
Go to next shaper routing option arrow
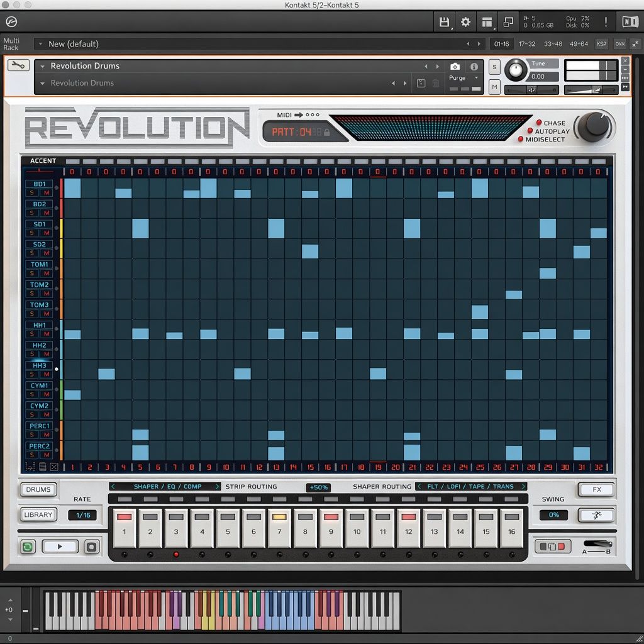[x=523, y=486]
